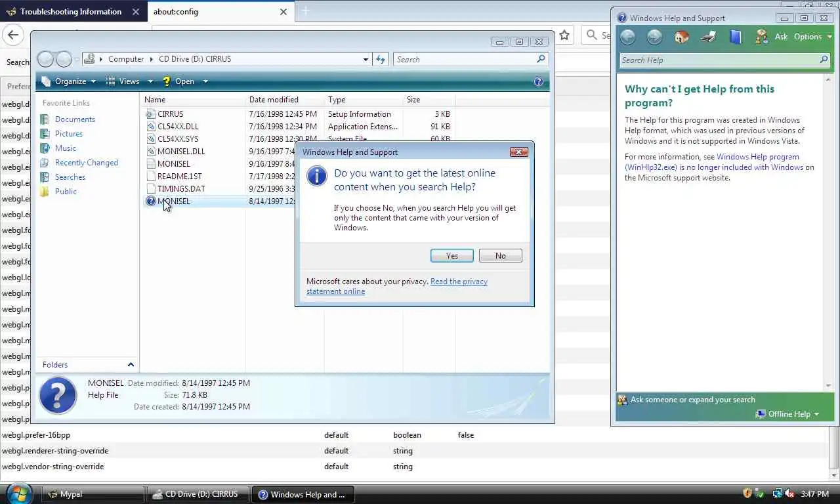
Task: Close the about:config tab
Action: tap(283, 12)
